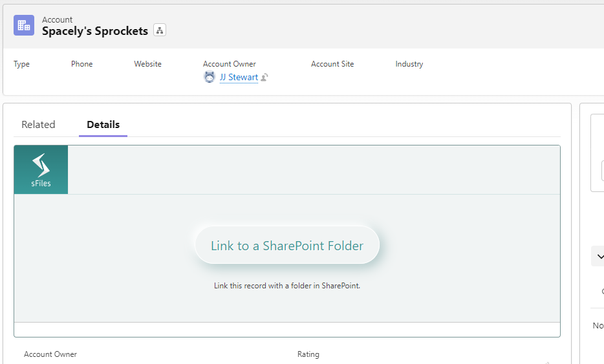Screen dimensions: 604x364
Task: Switch to the Related tab
Action: click(x=38, y=124)
